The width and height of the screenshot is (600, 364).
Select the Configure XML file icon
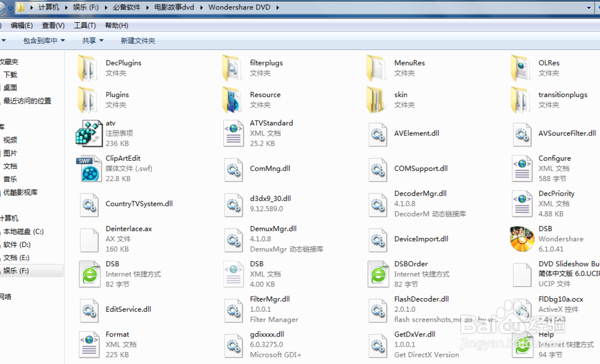pyautogui.click(x=522, y=169)
